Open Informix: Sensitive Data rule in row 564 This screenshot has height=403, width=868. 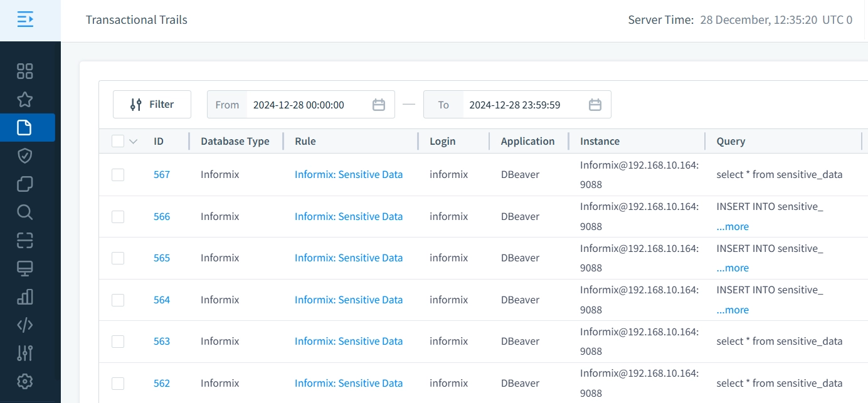coord(349,300)
